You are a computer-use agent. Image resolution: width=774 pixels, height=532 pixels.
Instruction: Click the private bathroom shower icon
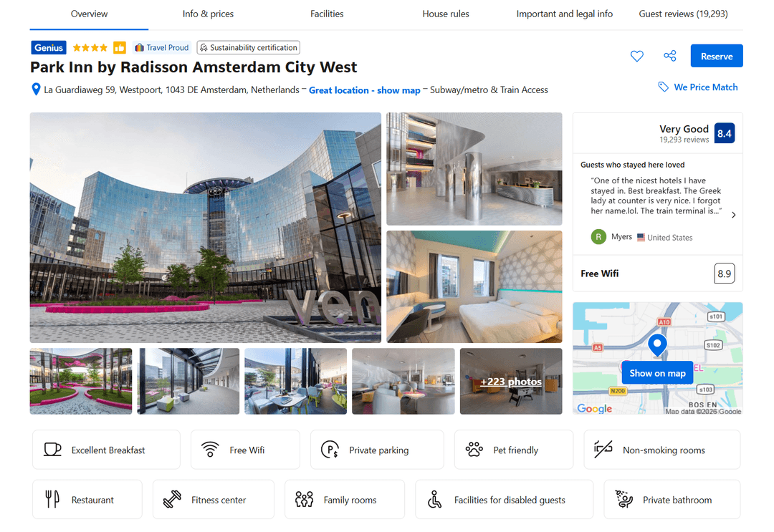tap(624, 499)
